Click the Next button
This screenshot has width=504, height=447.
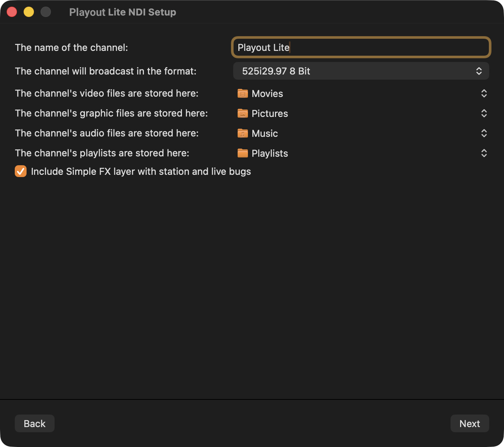coord(470,423)
